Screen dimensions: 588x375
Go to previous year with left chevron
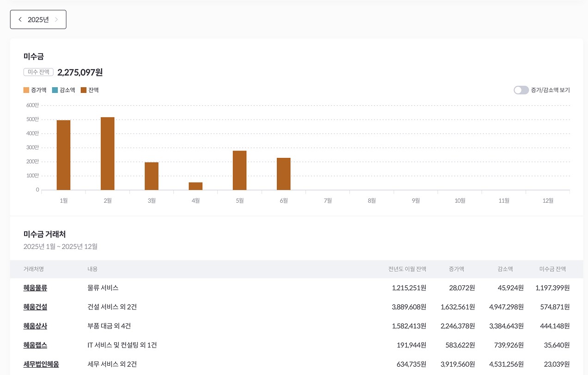point(20,19)
